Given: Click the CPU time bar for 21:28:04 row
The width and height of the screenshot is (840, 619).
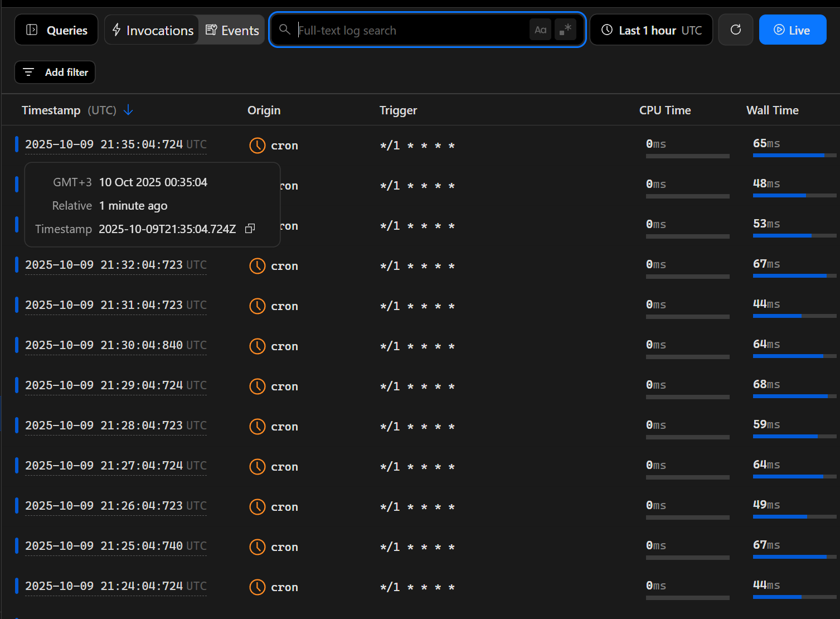Looking at the screenshot, I should (x=688, y=437).
